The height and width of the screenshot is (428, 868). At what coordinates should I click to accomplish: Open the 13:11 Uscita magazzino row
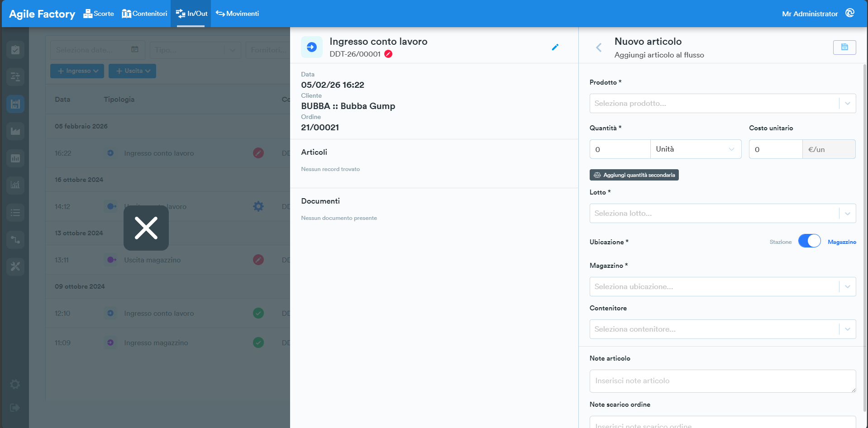coord(168,260)
